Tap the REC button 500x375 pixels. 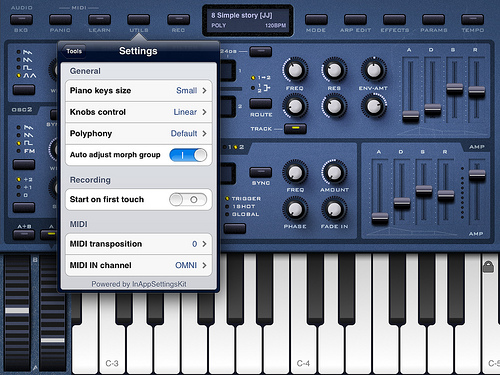178,19
